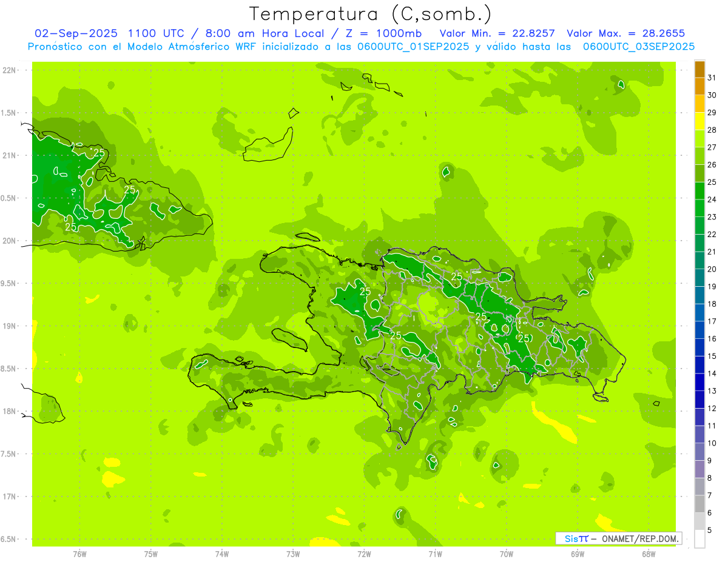Click the blue legend swatch between 15 and 16
The image size is (728, 562).
[699, 347]
